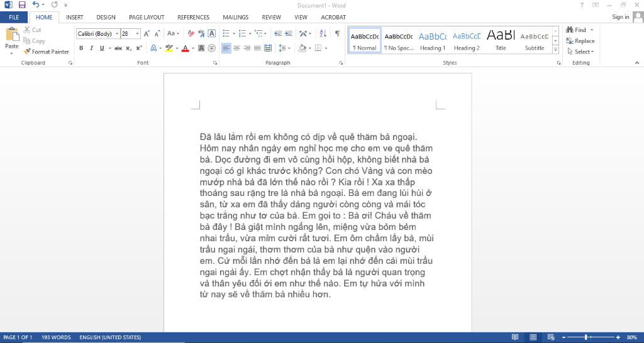644x343 pixels.
Task: Click the Redo icon in title bar
Action: pyautogui.click(x=54, y=5)
